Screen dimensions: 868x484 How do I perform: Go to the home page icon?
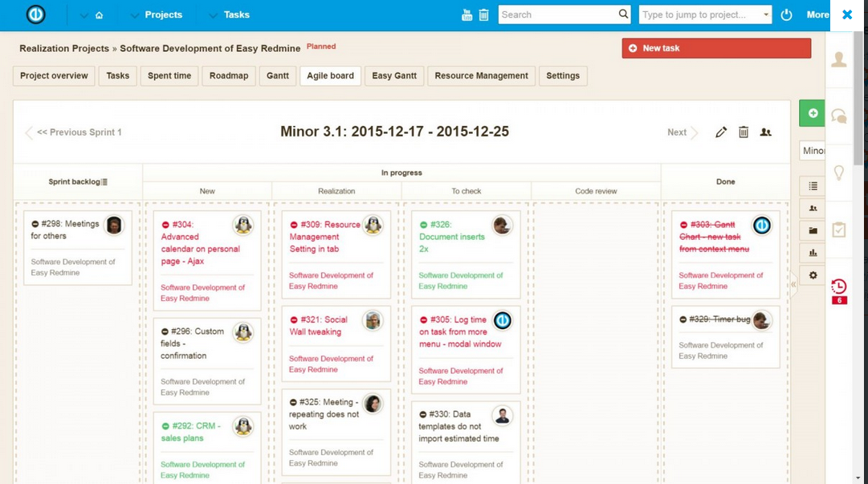pos(99,15)
